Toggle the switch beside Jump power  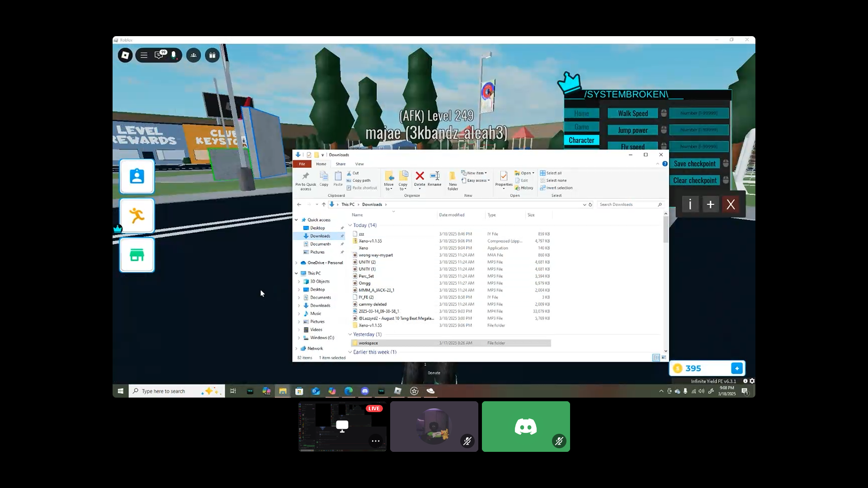[664, 130]
